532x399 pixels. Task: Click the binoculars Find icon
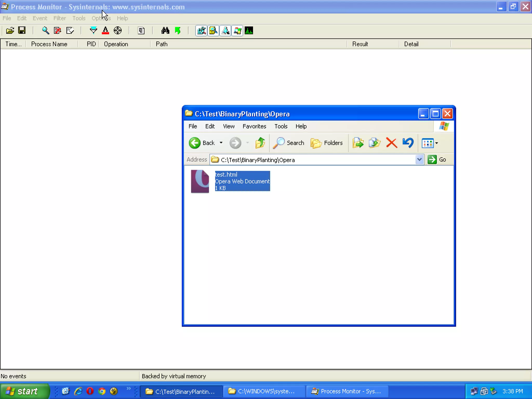(165, 31)
